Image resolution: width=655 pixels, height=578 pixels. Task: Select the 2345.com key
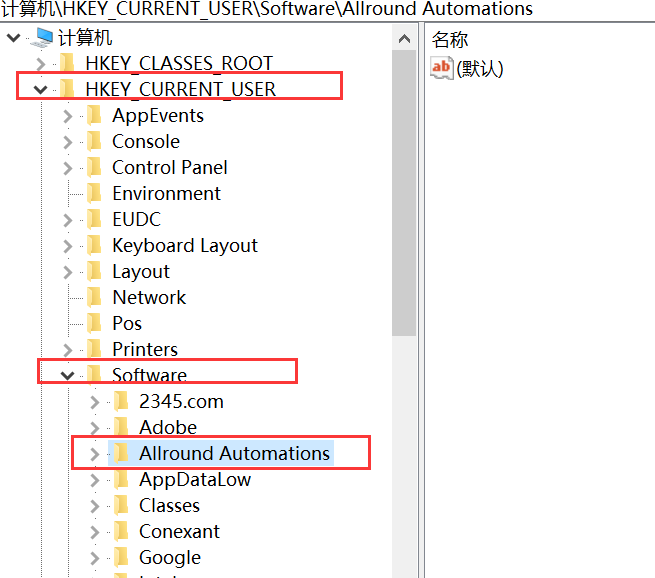tap(181, 401)
